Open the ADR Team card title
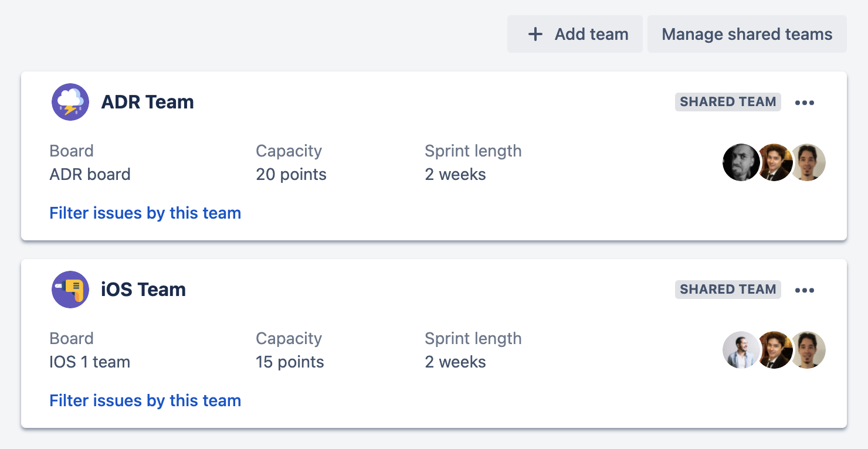The height and width of the screenshot is (449, 868). pyautogui.click(x=148, y=101)
